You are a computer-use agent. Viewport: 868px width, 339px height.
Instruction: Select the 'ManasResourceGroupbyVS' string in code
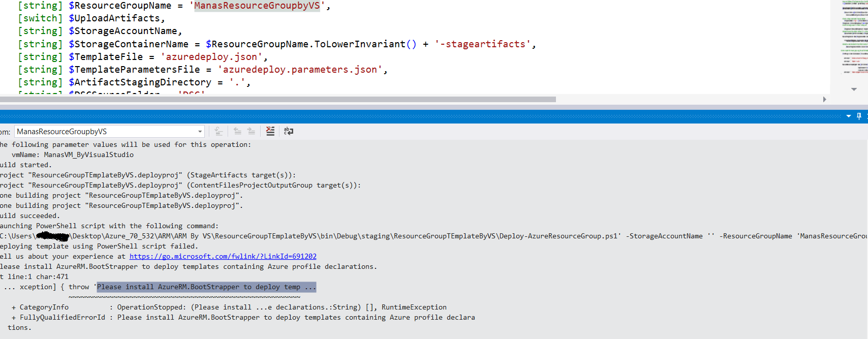[x=257, y=6]
